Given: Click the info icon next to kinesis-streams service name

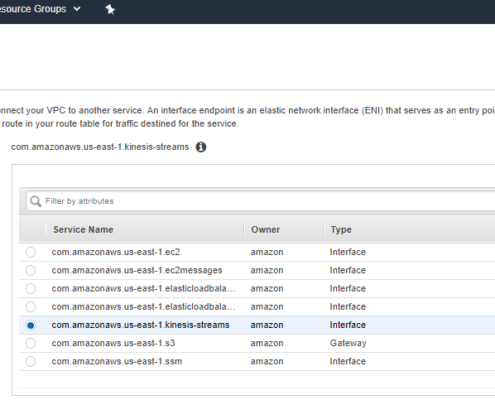Looking at the screenshot, I should tap(201, 147).
